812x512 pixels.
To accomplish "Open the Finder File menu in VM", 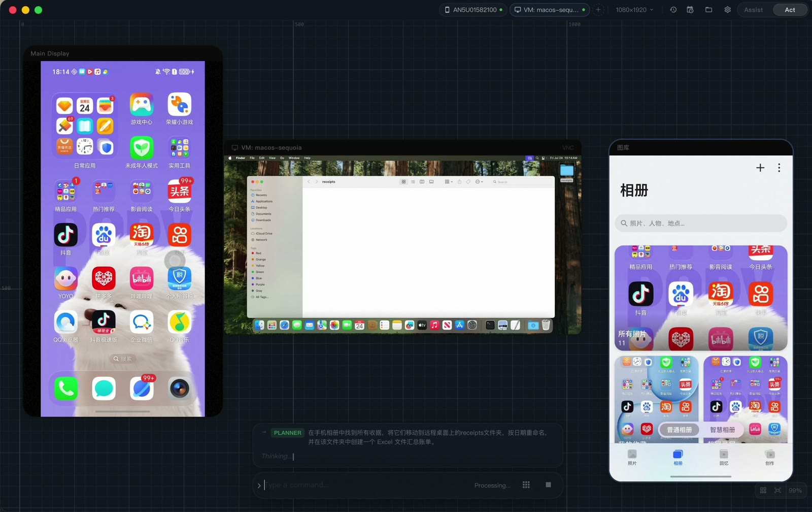I will (x=252, y=158).
